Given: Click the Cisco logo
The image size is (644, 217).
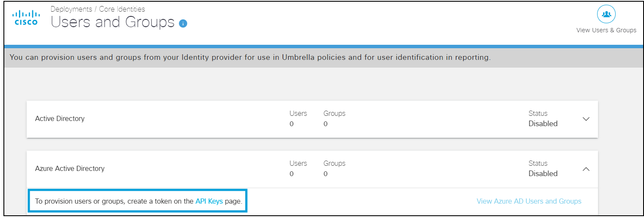Looking at the screenshot, I should (26, 18).
